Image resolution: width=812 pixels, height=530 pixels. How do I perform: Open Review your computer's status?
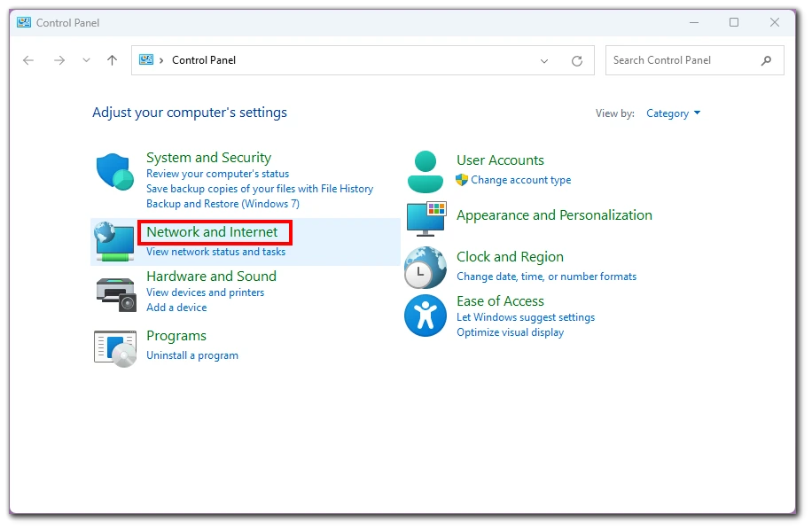pyautogui.click(x=217, y=174)
